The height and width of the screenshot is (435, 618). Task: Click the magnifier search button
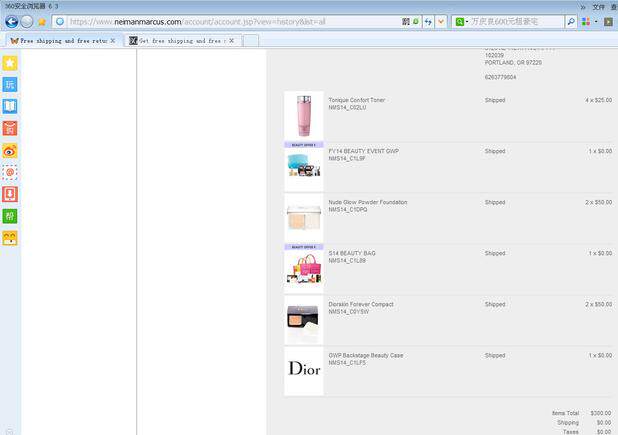pos(570,22)
